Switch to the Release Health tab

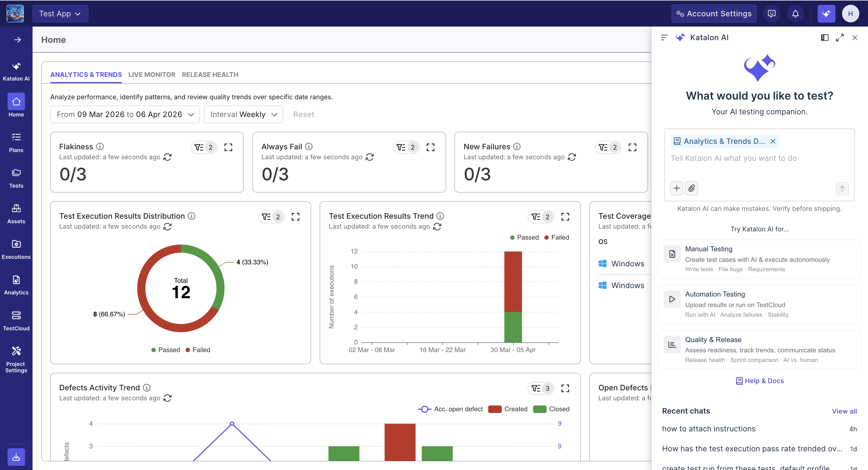click(x=210, y=75)
